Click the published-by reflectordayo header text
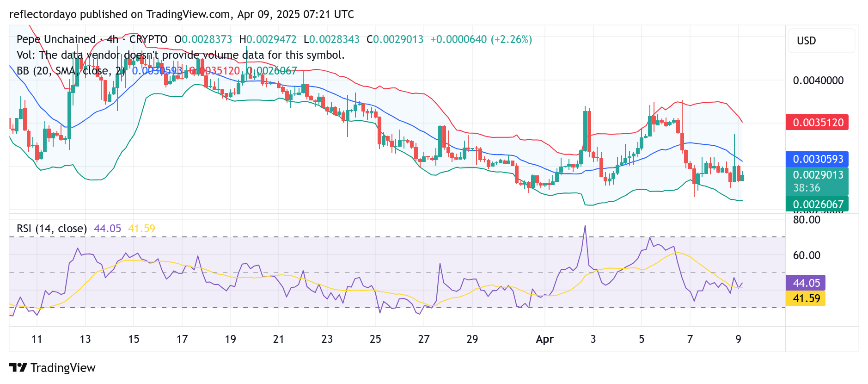This screenshot has height=384, width=868. click(182, 14)
